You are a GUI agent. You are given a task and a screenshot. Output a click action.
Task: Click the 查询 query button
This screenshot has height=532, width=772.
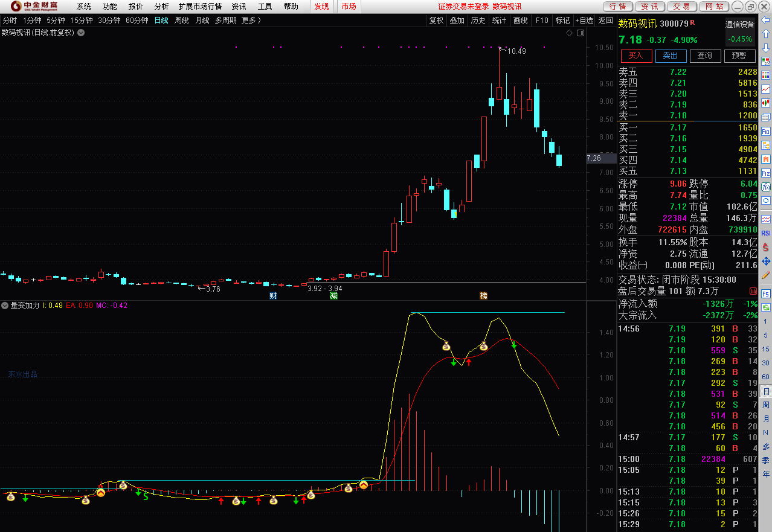pos(705,56)
